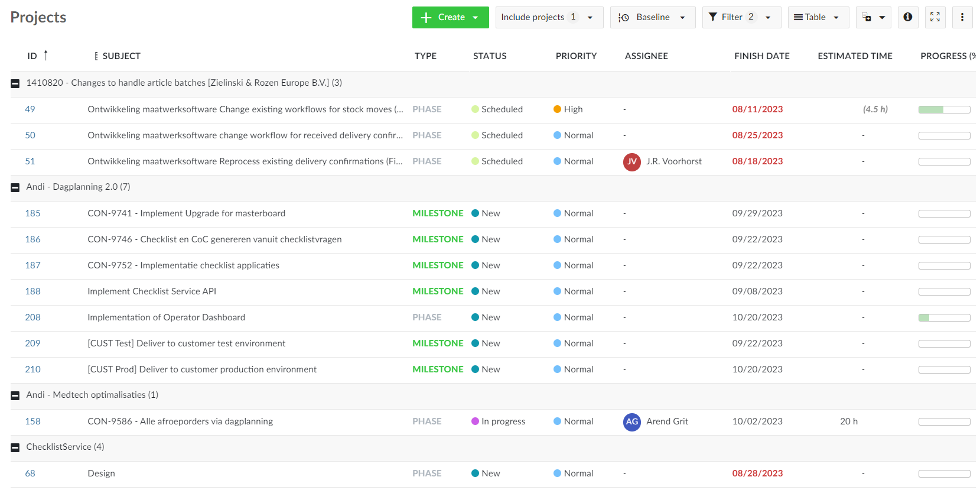Image resolution: width=980 pixels, height=490 pixels.
Task: Click the AG avatar for Arend Grit
Action: point(631,421)
